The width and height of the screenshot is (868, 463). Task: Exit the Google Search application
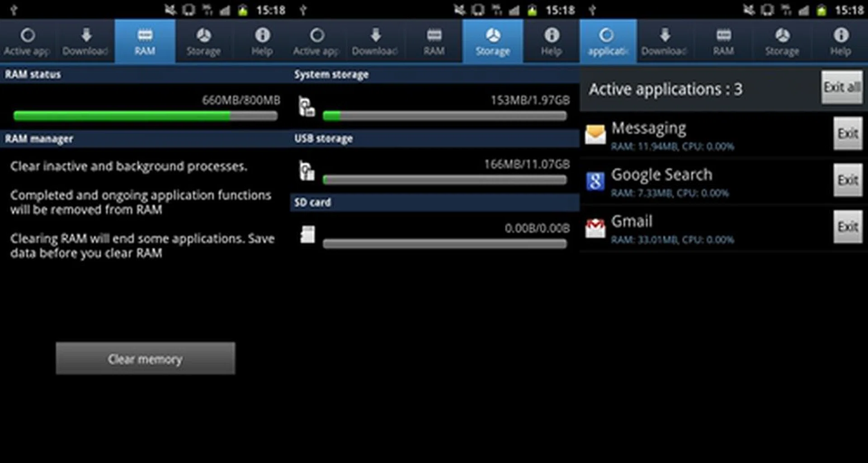(x=848, y=180)
